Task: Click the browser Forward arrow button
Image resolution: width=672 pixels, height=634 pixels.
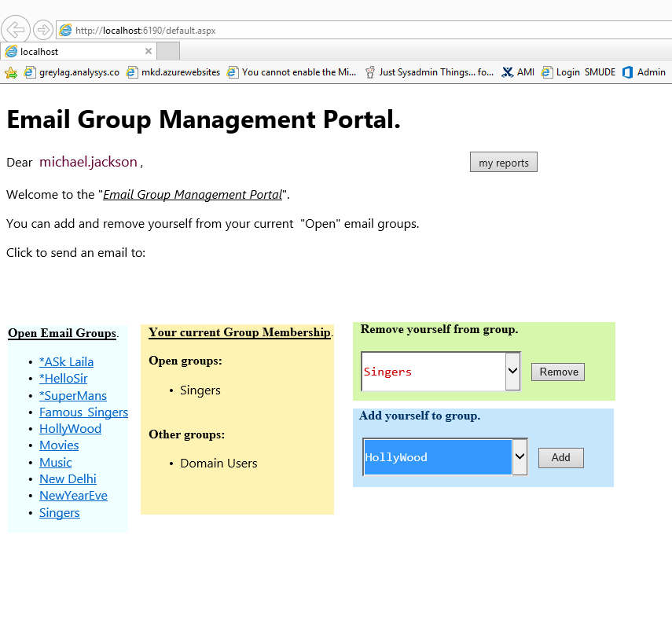Action: click(x=43, y=30)
